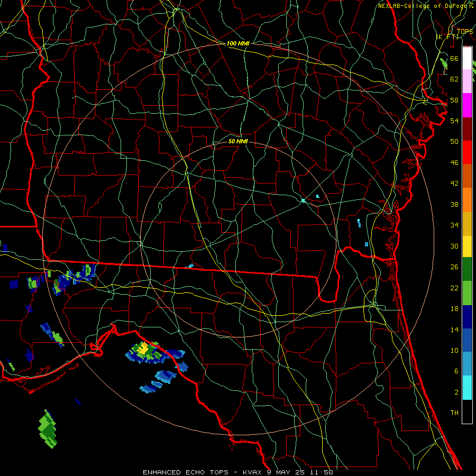Click the legend value "46"
Viewport: 476px width, 476px height.
tap(454, 163)
